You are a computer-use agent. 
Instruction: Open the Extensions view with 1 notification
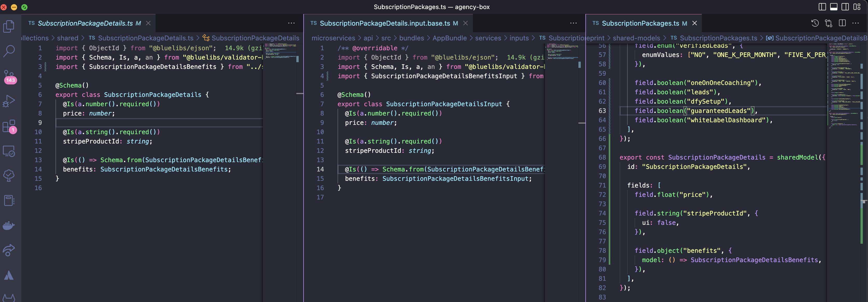(8, 125)
